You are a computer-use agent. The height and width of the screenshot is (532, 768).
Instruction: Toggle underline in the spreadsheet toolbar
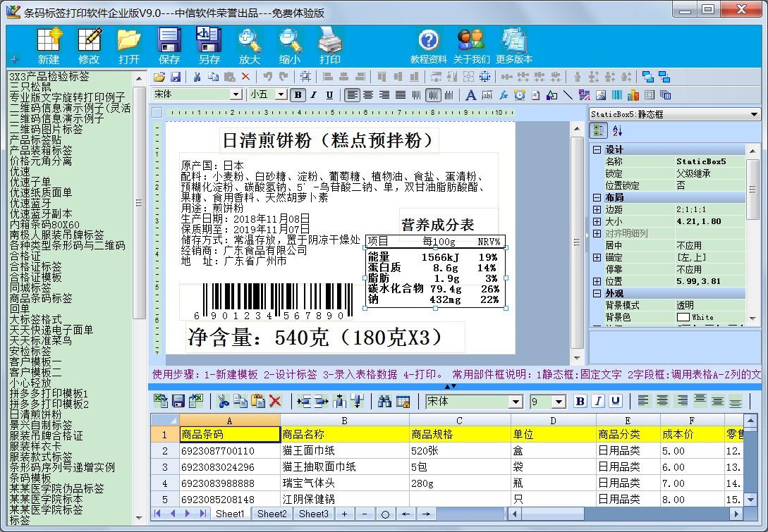click(x=615, y=402)
